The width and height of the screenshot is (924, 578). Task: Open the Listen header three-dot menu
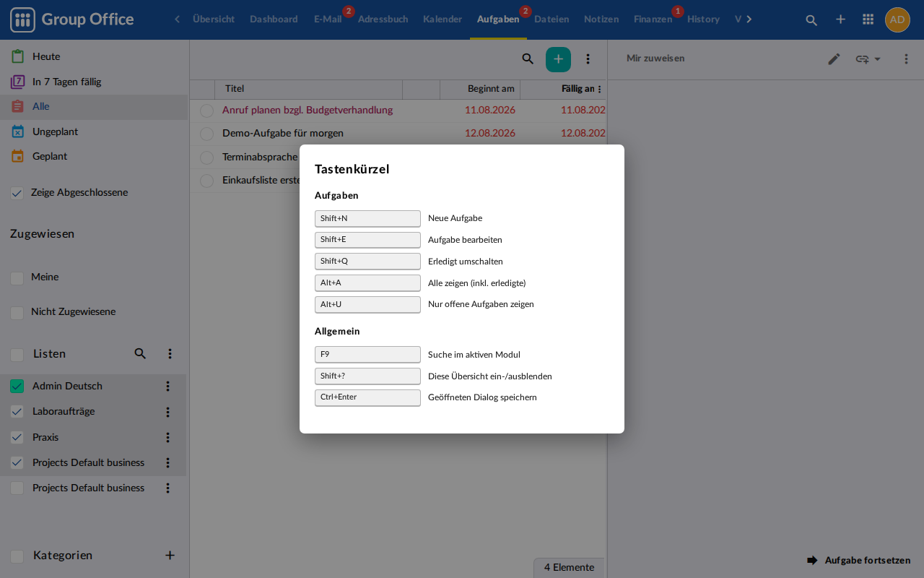(x=170, y=353)
